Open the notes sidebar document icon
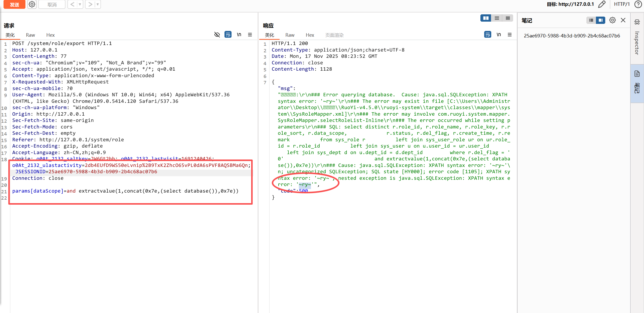 coord(637,74)
